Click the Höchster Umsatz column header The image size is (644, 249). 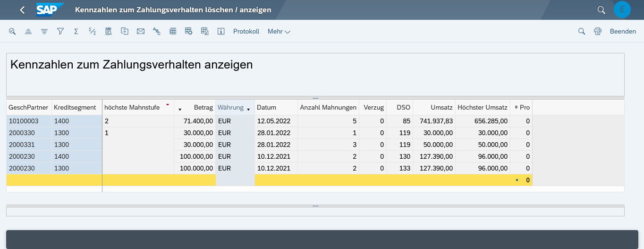[x=483, y=107]
